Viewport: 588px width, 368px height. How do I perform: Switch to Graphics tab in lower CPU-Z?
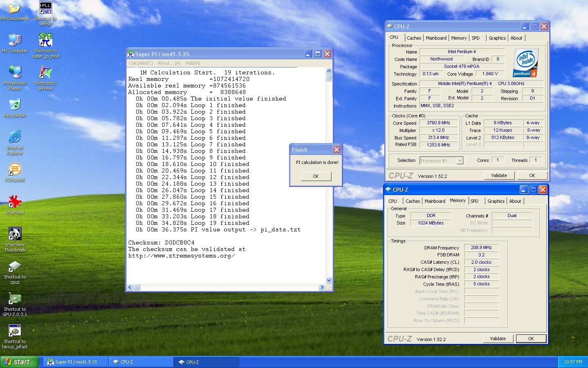coord(496,201)
